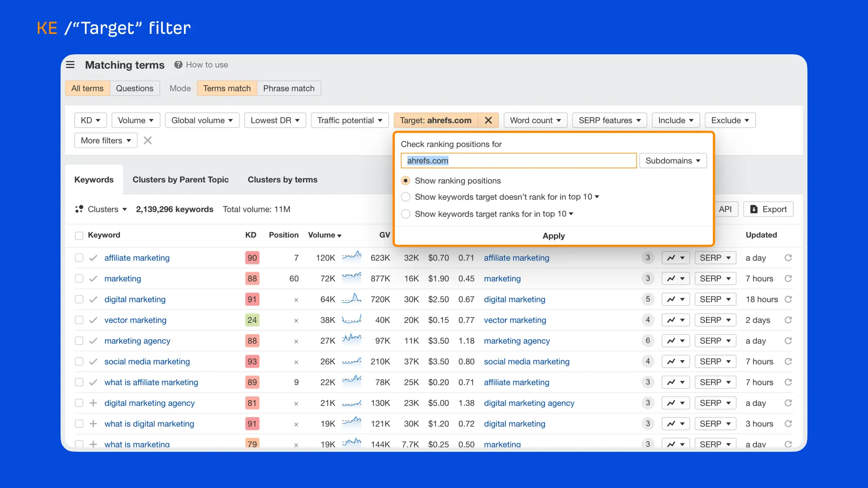
Task: Select the Show ranking positions radio button
Action: pyautogui.click(x=406, y=181)
